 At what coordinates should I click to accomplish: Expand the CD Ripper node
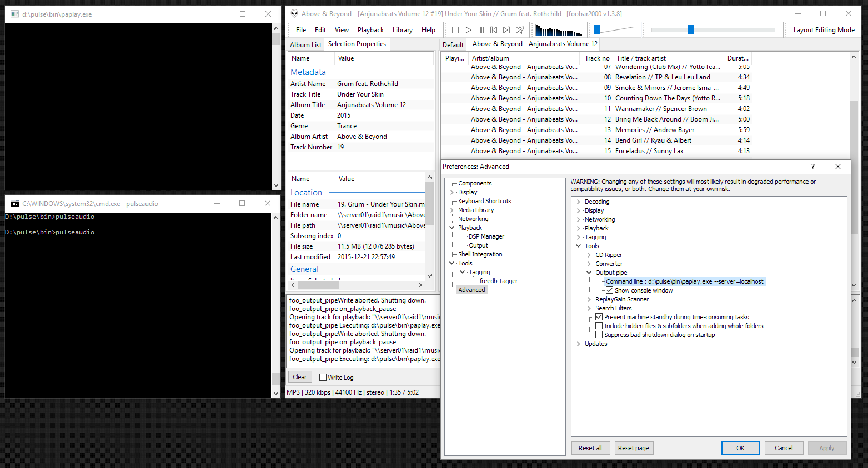coord(589,255)
